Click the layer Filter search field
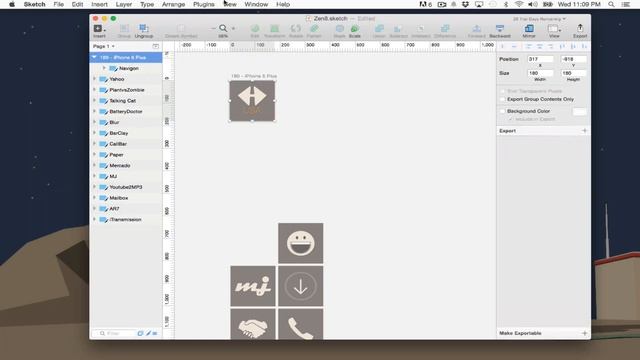This screenshot has width=640, height=360. pyautogui.click(x=116, y=333)
